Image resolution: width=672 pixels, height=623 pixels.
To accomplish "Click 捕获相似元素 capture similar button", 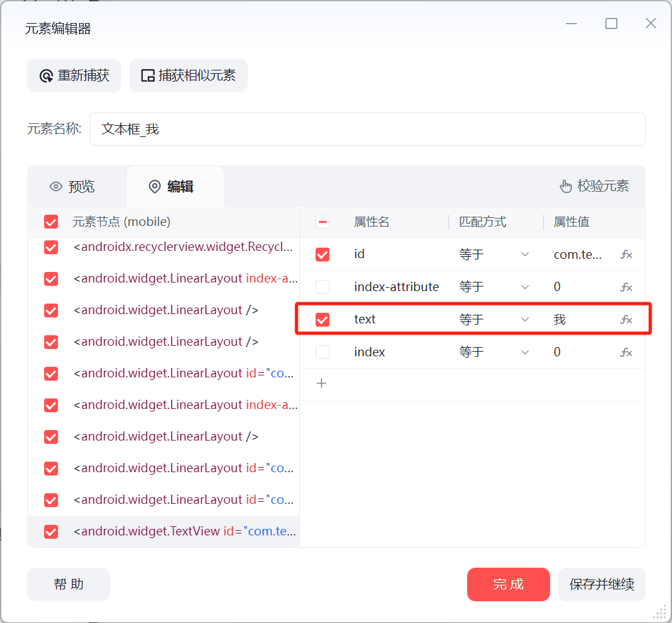I will click(188, 76).
